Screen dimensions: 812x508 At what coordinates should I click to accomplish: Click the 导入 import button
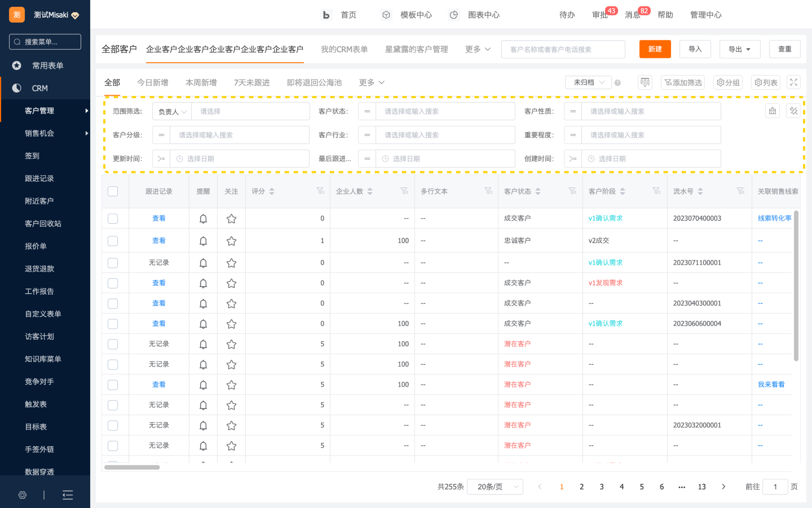click(x=695, y=49)
